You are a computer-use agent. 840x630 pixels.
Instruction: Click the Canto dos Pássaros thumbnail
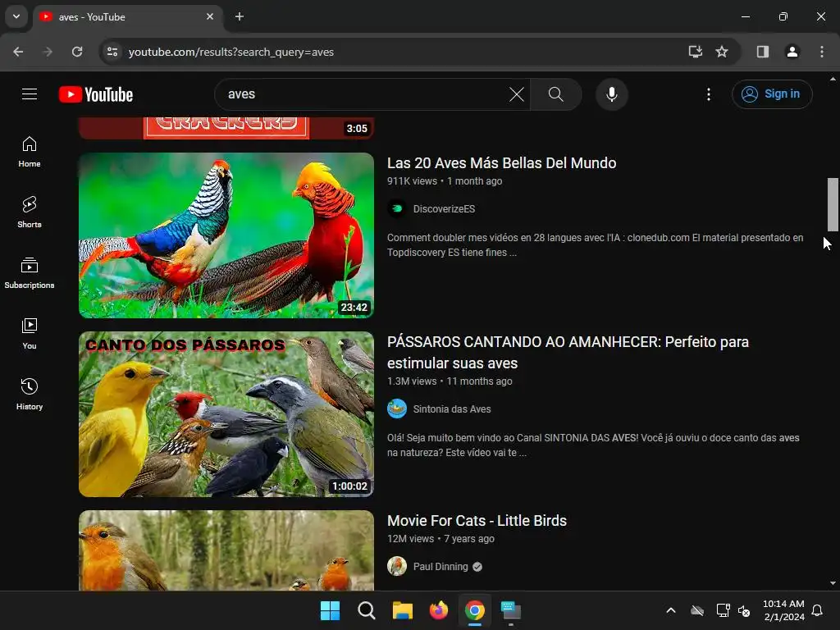coord(226,414)
